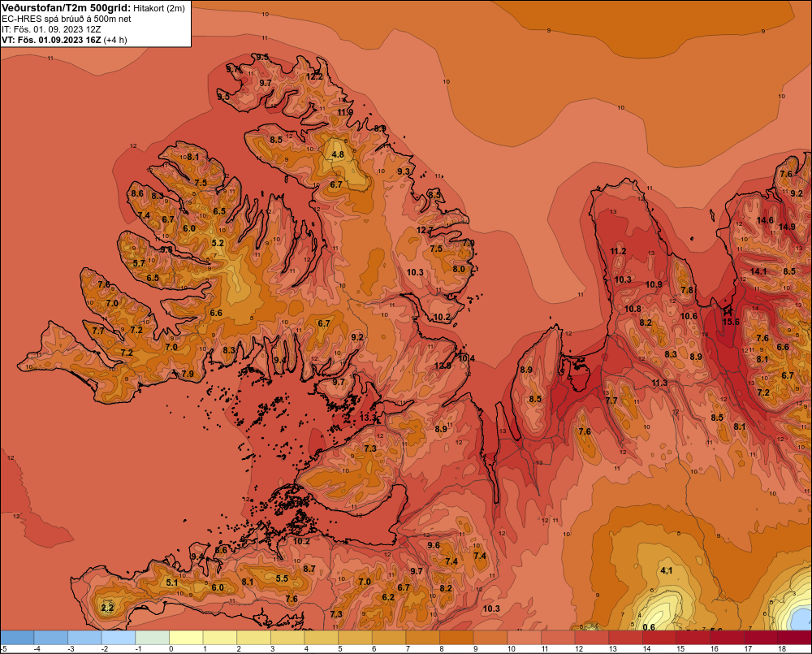Click the legend label -3
The image size is (812, 654).
point(71,649)
